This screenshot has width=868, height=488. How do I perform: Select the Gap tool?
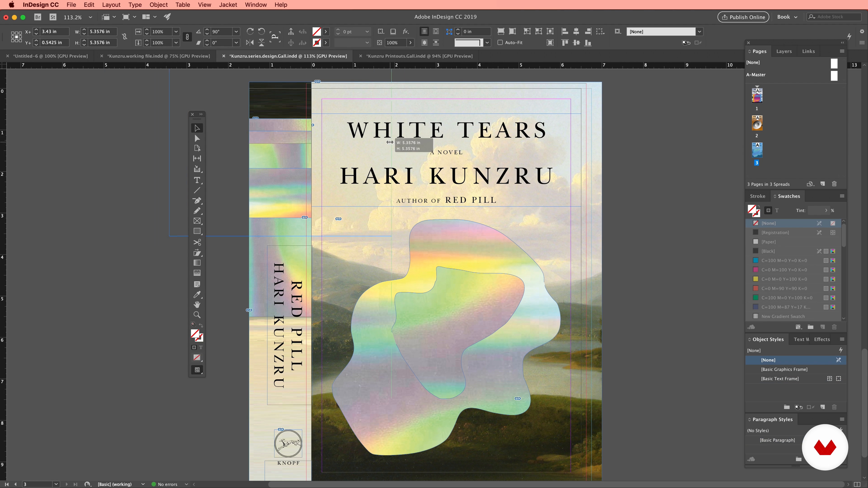click(197, 158)
